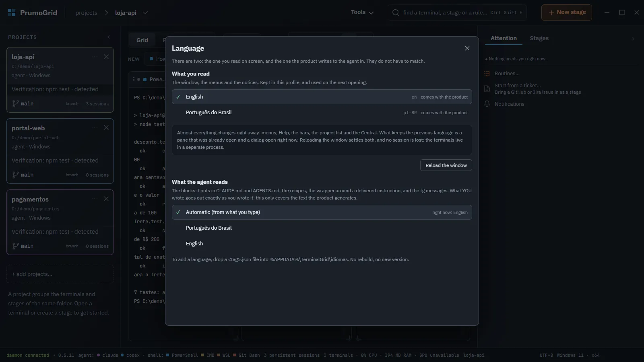644x362 pixels.
Task: Click the New stage button
Action: [x=566, y=12]
